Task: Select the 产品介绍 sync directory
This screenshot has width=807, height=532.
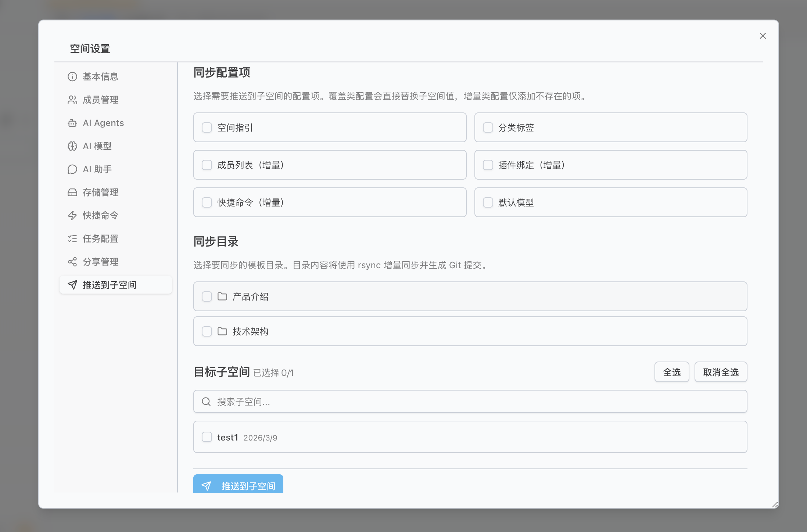Action: tap(207, 296)
